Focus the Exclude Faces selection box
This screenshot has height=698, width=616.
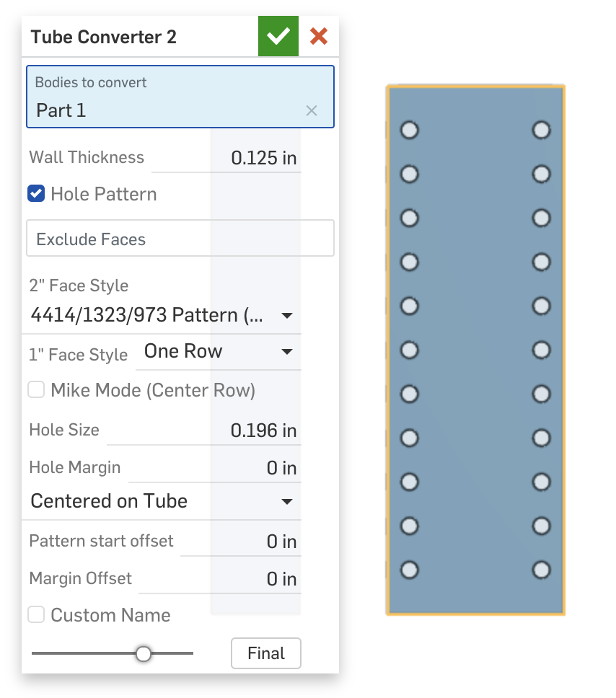[180, 238]
